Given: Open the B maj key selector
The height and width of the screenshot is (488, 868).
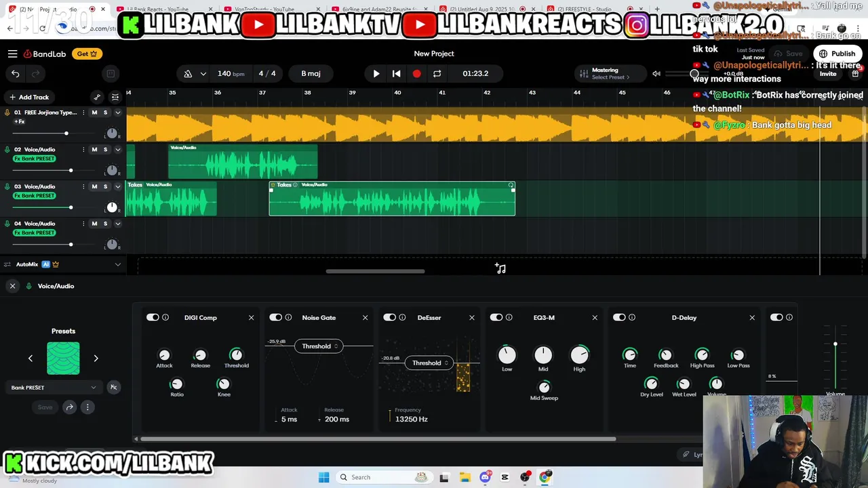Looking at the screenshot, I should [x=311, y=73].
